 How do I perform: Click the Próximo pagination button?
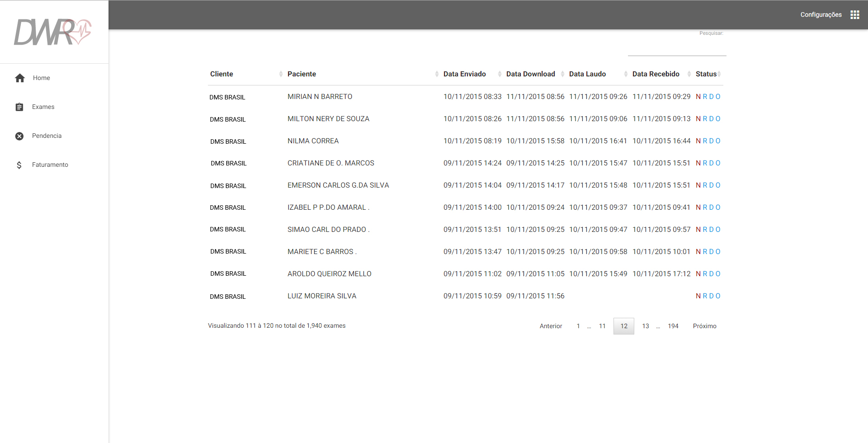[705, 326]
